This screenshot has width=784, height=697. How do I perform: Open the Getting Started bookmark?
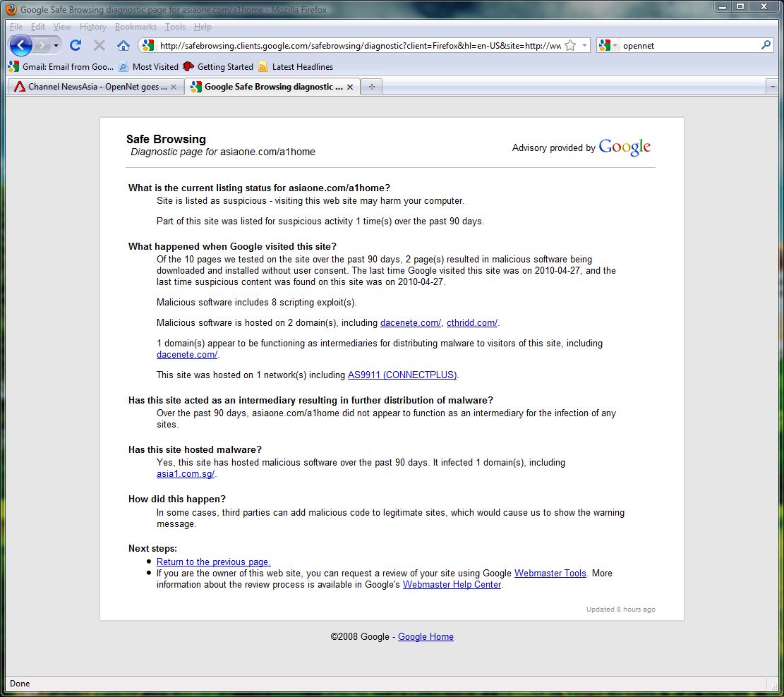219,66
